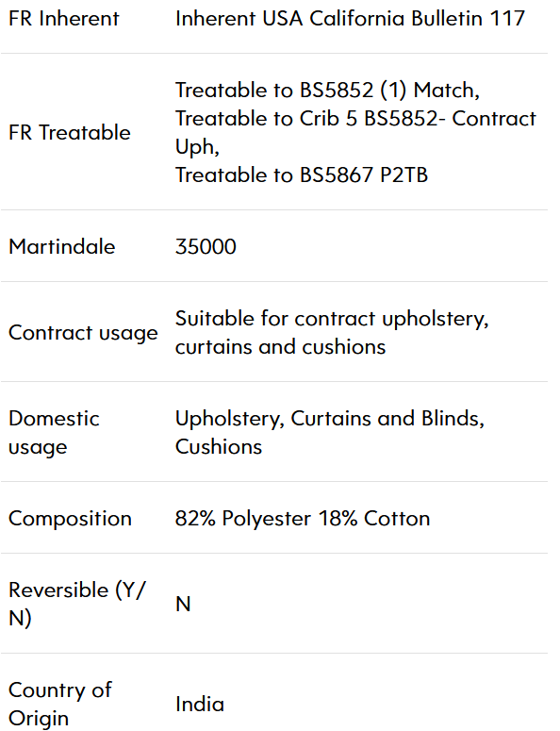The image size is (560, 731).
Task: Click the curtains and cushions text line
Action: point(280,347)
